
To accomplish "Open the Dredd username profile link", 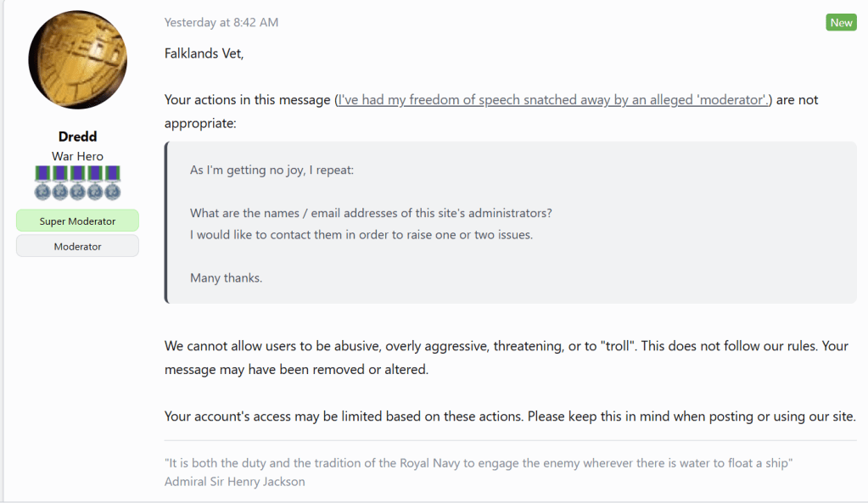I will [77, 137].
